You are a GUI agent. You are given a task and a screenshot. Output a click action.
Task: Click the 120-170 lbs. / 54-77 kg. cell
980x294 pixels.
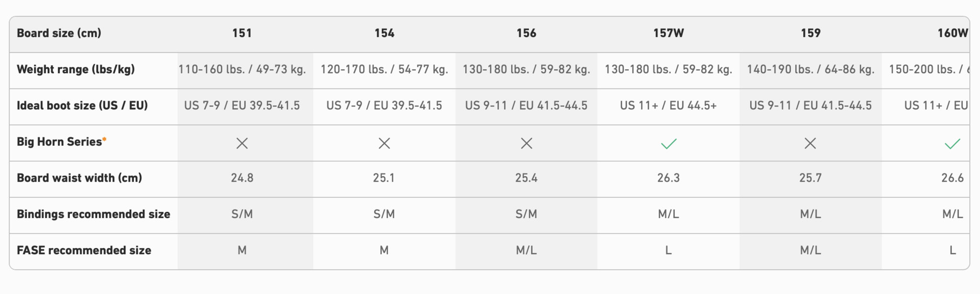click(384, 69)
